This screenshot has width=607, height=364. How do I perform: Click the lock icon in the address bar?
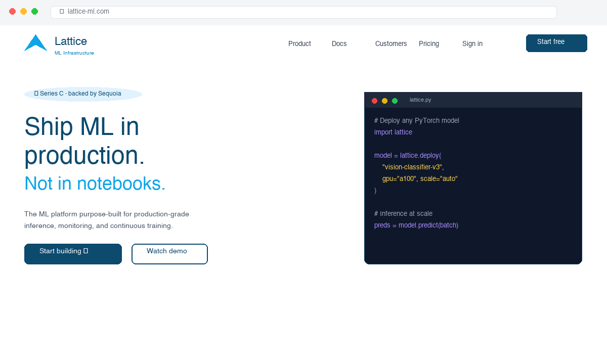coord(62,12)
